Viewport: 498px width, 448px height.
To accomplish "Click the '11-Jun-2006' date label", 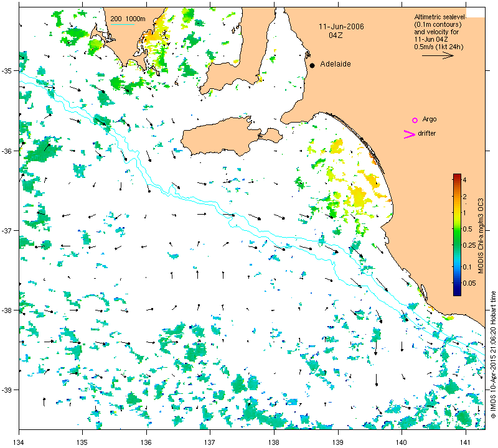I will [341, 26].
